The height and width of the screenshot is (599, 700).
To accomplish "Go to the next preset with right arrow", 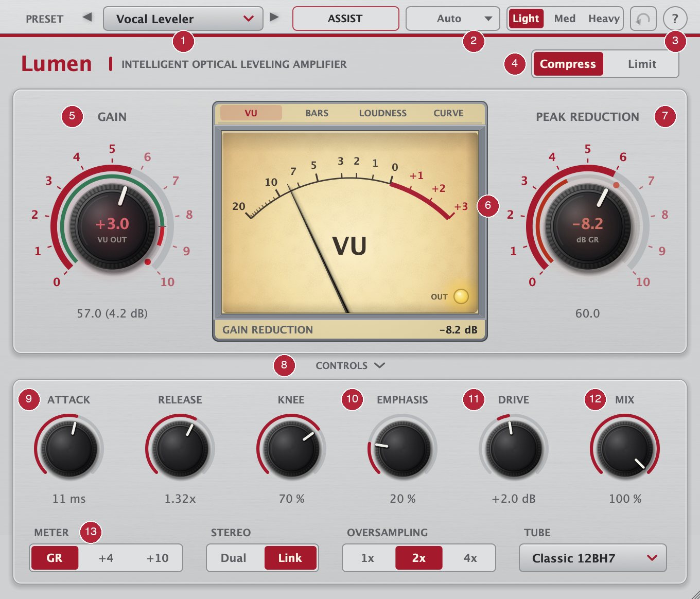I will (274, 17).
